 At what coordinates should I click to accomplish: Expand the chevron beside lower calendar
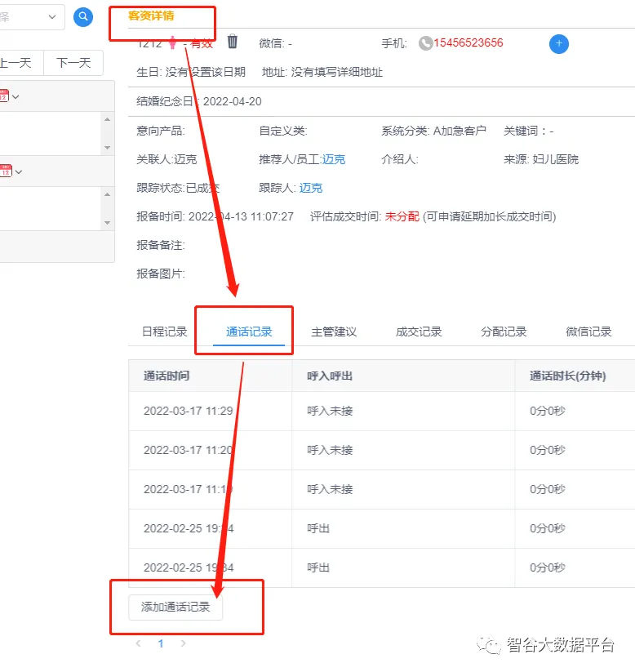19,171
